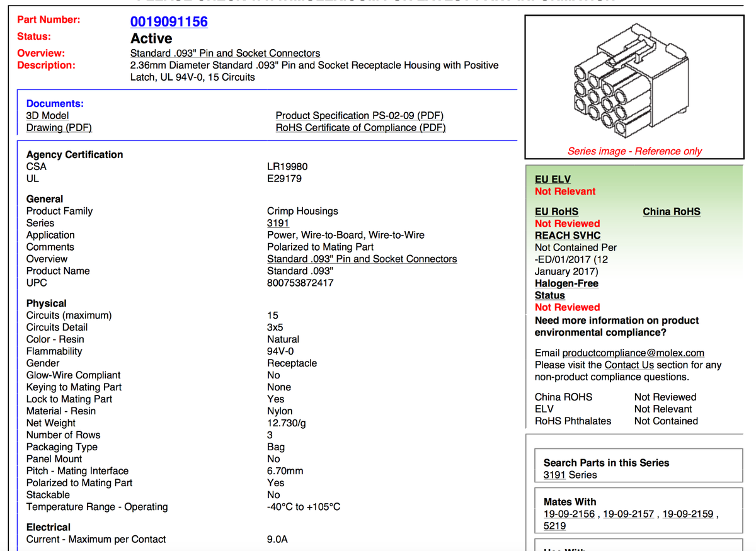This screenshot has height=551, width=756.
Task: Open Product Specification PS-02-09 (PDF)
Action: click(x=360, y=116)
